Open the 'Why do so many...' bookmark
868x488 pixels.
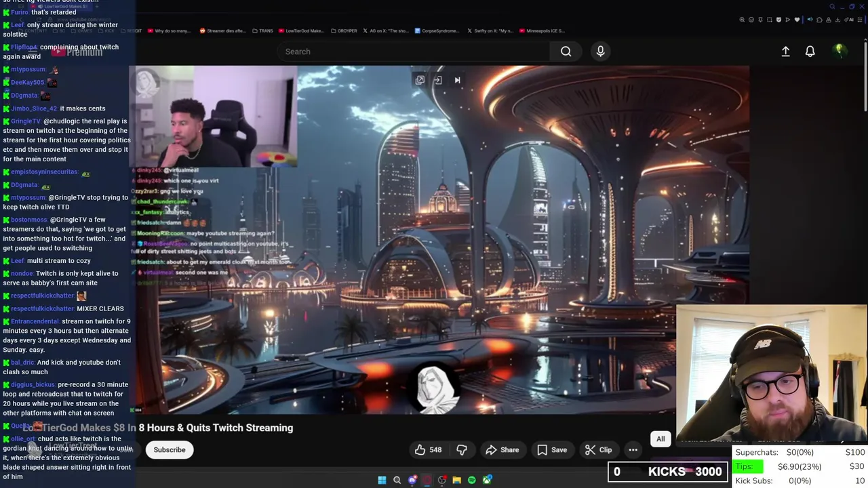pyautogui.click(x=168, y=30)
